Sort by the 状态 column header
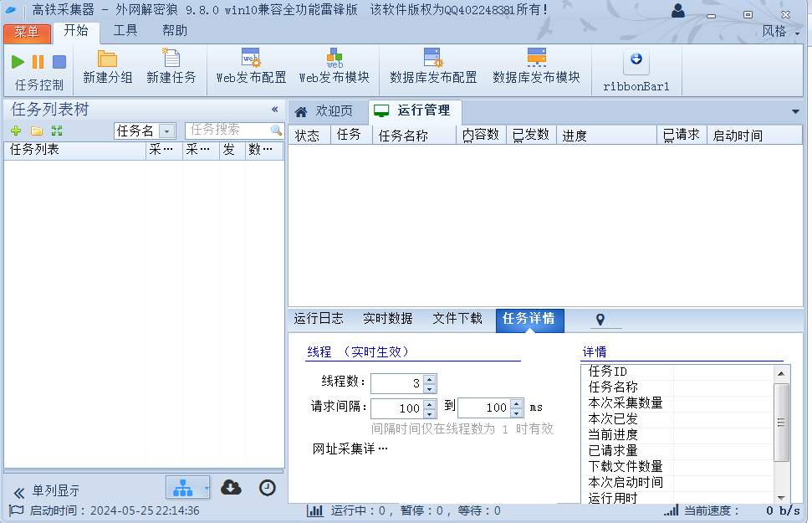This screenshot has width=812, height=523. 309,136
